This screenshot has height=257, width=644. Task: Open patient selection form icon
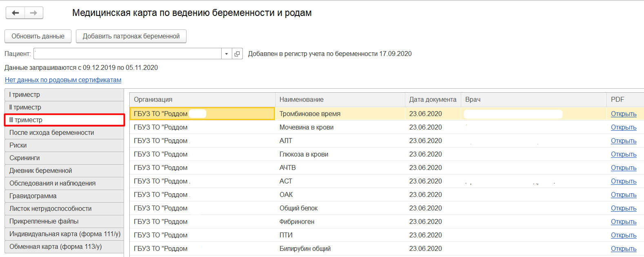237,54
